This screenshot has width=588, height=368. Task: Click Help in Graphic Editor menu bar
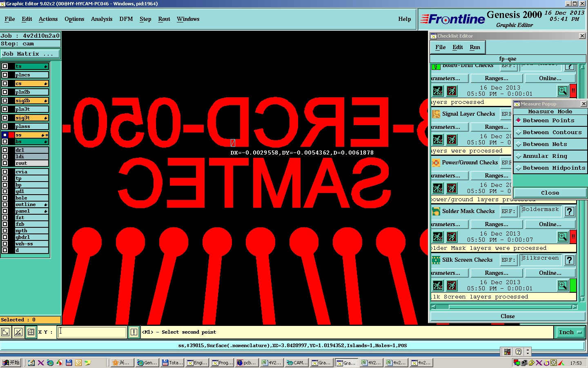(x=405, y=19)
